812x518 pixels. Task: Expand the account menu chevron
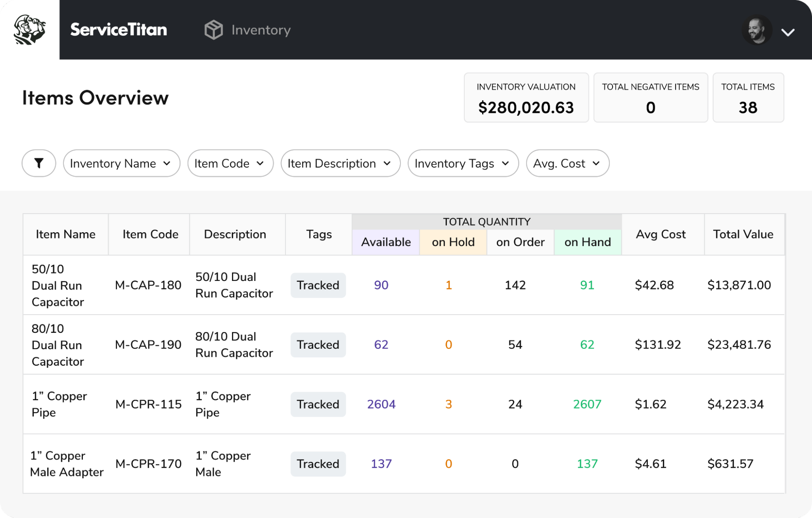pyautogui.click(x=788, y=32)
